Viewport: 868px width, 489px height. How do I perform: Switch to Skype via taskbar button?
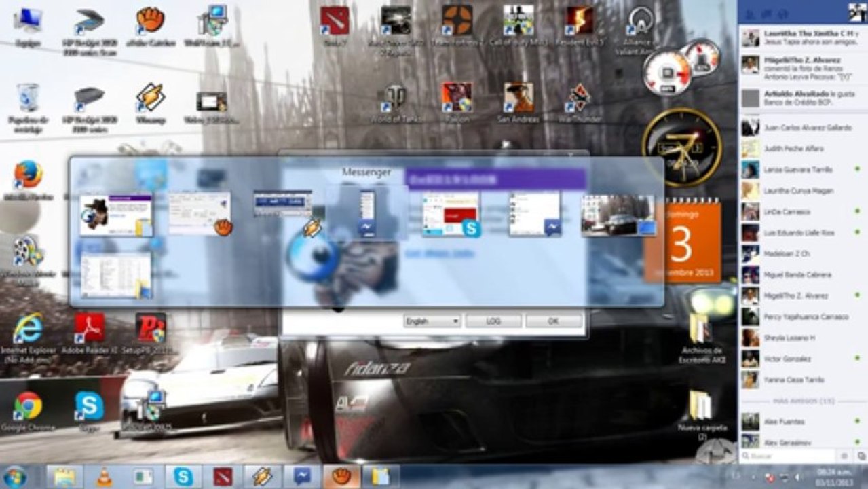(x=183, y=477)
